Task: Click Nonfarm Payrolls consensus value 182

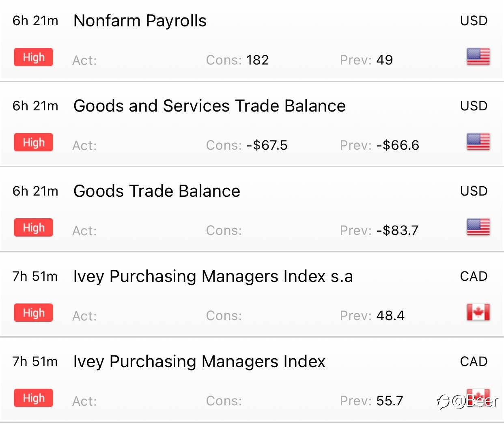Action: coord(257,60)
